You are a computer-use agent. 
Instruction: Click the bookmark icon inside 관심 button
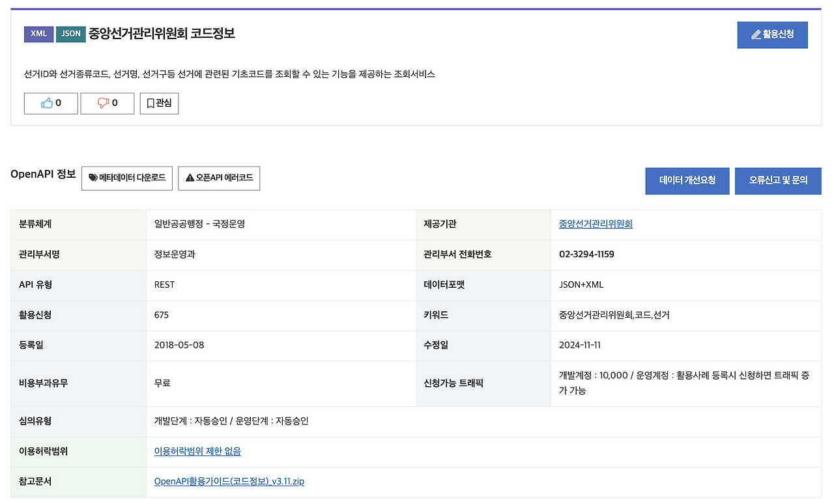tap(150, 103)
